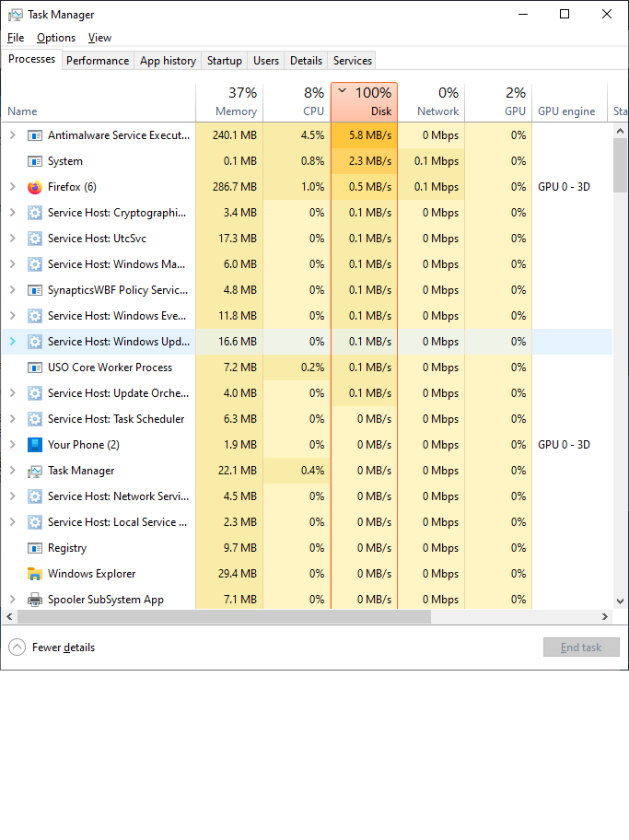Expand the Your Phone (2) process group
The width and height of the screenshot is (629, 840).
13,445
